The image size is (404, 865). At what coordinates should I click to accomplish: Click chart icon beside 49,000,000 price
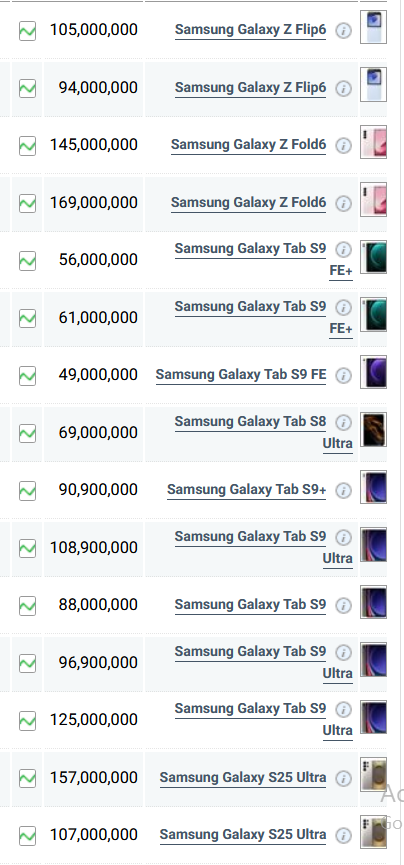[x=28, y=376]
